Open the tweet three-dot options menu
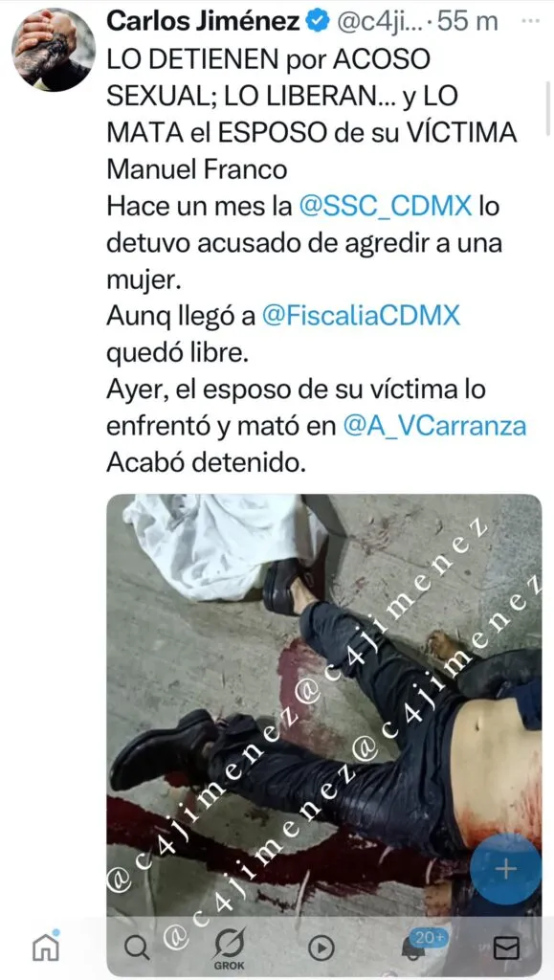Viewport: 554px width, 980px height. 530,20
